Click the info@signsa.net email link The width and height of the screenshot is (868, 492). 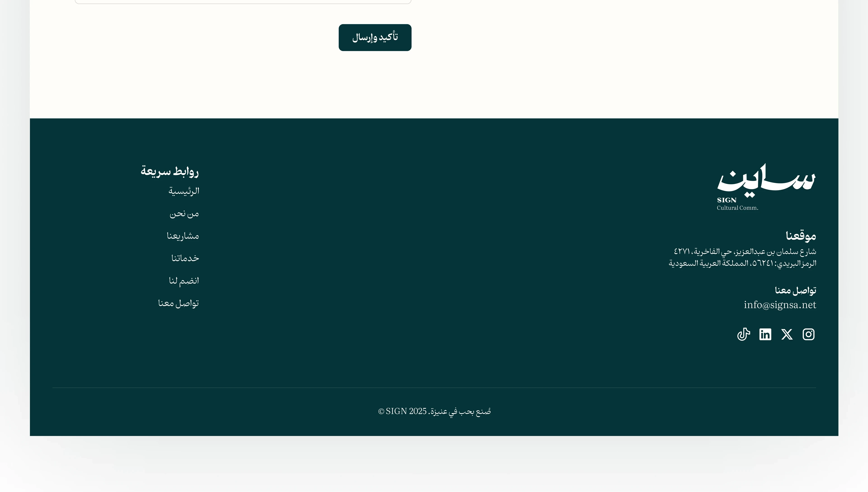pos(780,305)
